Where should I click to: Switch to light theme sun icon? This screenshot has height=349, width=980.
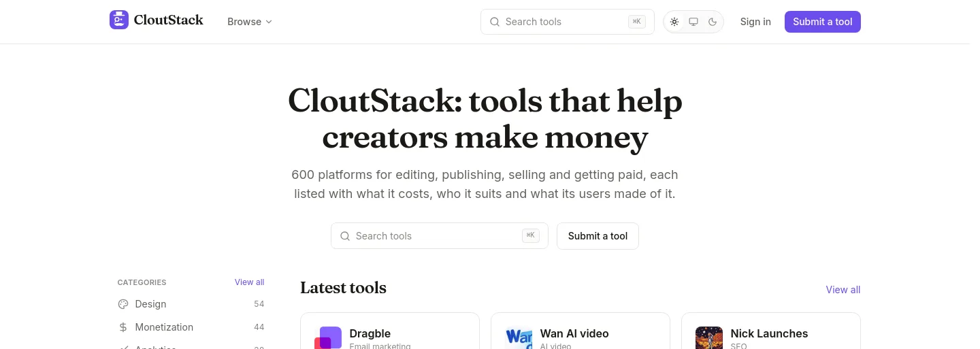click(674, 22)
